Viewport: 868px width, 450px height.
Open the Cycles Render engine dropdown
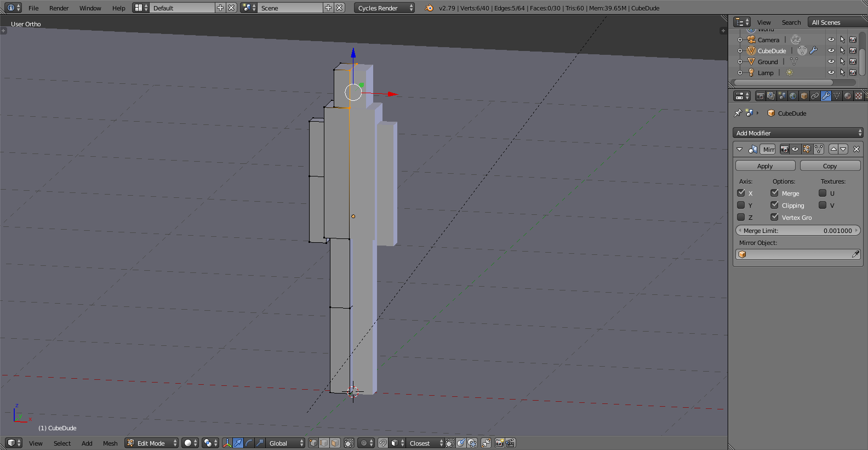point(385,8)
